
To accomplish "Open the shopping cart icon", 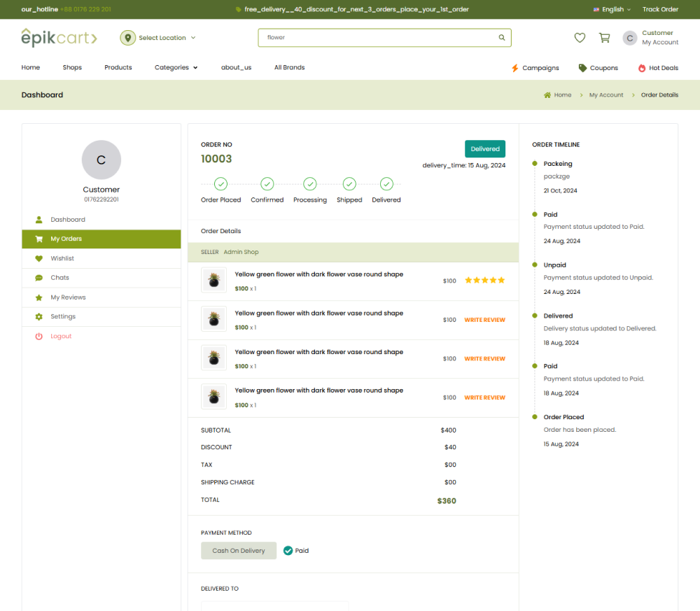I will coord(604,38).
